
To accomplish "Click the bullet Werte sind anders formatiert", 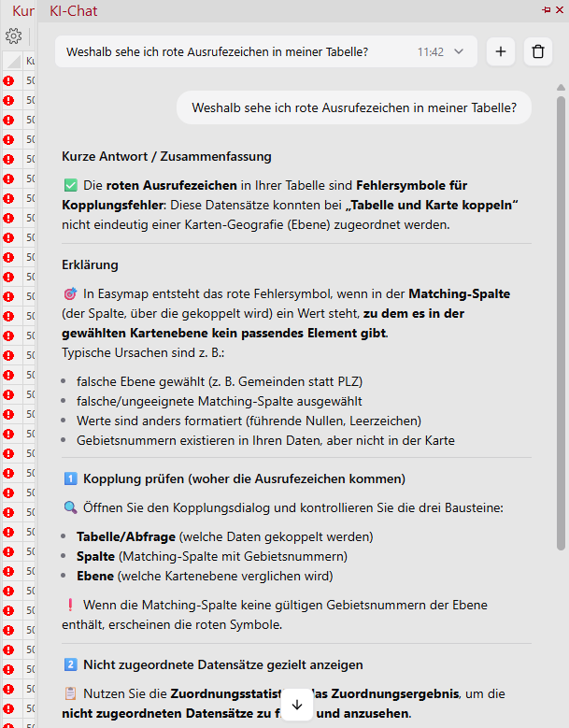I will (x=249, y=421).
